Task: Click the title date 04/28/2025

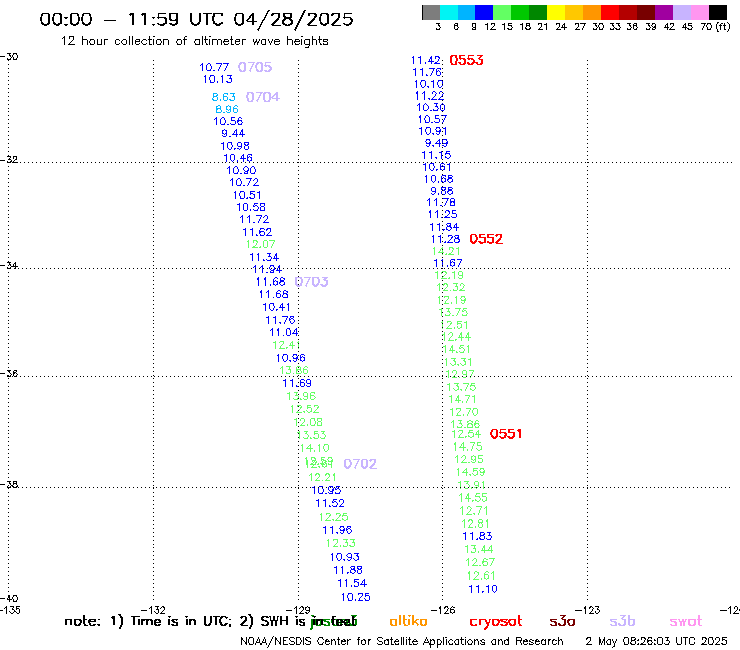Action: (x=293, y=19)
